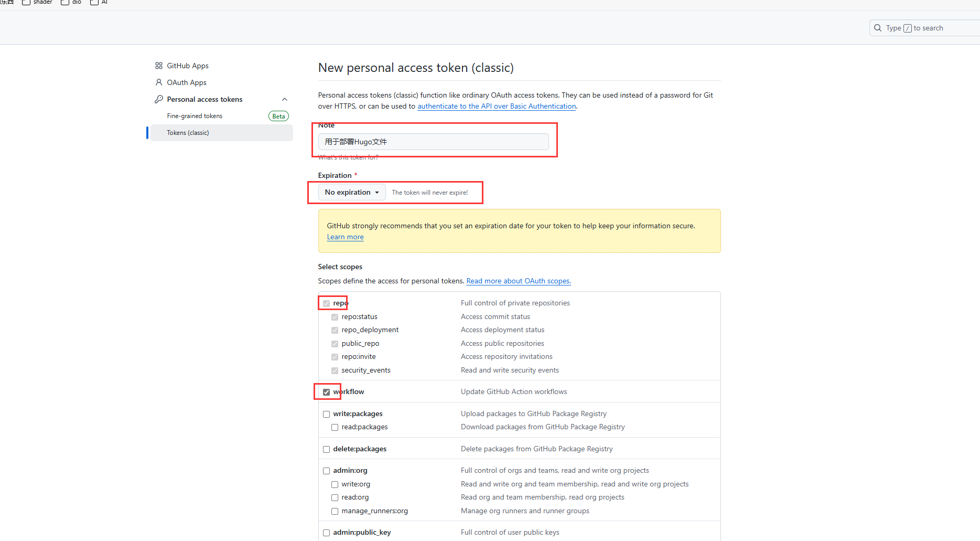Uncheck the workflow scope checkbox
The image size is (980, 541).
tap(327, 392)
